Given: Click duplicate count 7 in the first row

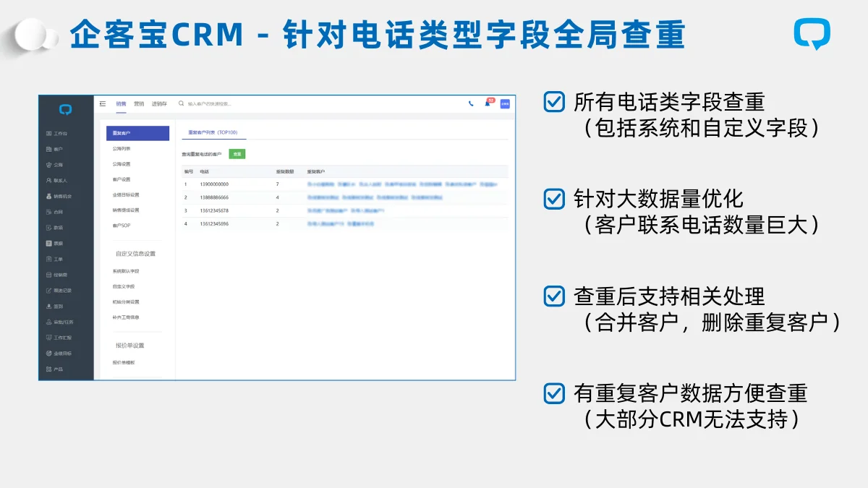Looking at the screenshot, I should pyautogui.click(x=277, y=184).
